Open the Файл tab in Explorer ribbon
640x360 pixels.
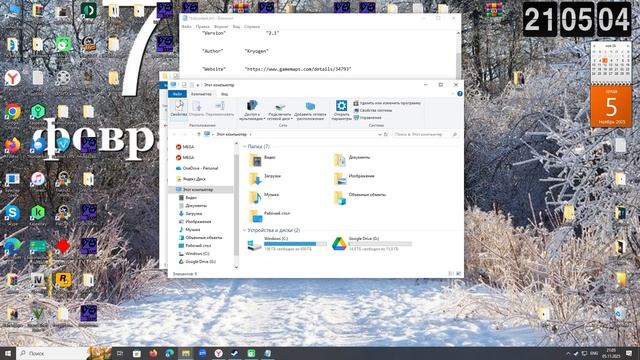click(177, 94)
